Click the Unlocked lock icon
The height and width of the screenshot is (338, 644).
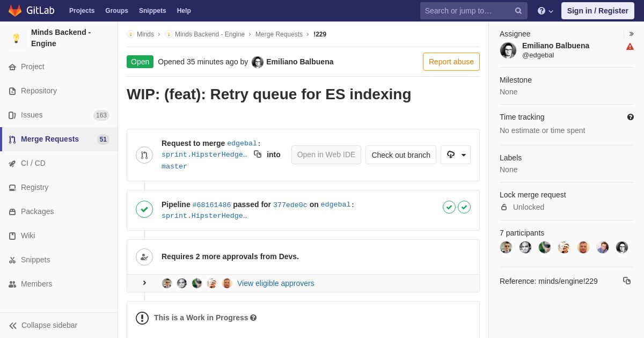(x=504, y=207)
